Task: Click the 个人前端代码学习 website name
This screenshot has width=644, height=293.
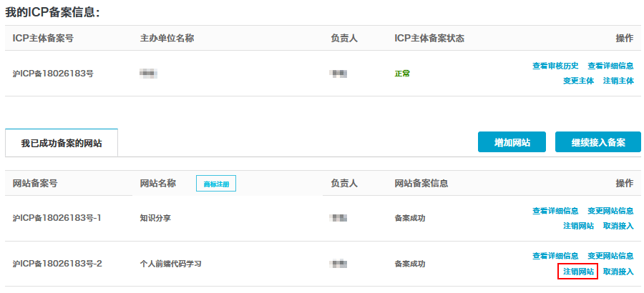Action: (170, 264)
